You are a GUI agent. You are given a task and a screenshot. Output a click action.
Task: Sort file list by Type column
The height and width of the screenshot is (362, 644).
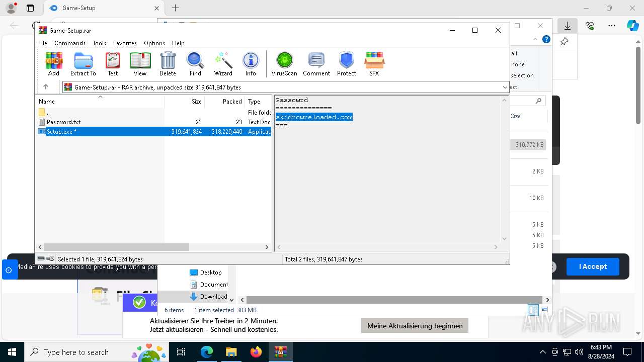tap(258, 102)
